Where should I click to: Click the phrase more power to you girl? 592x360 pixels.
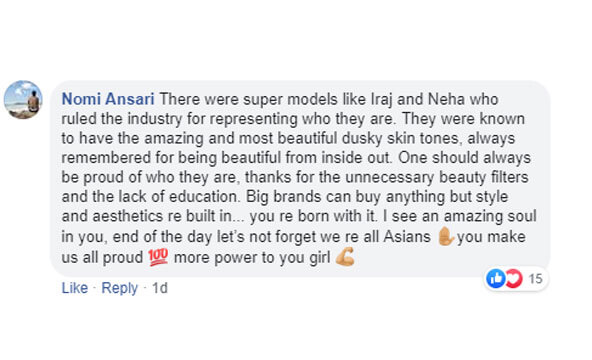point(252,258)
